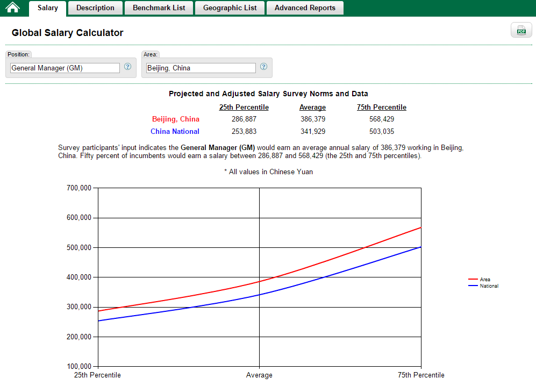Screen dimensions: 536x392
Task: Click the 700,000 y-axis label
Action: point(79,188)
